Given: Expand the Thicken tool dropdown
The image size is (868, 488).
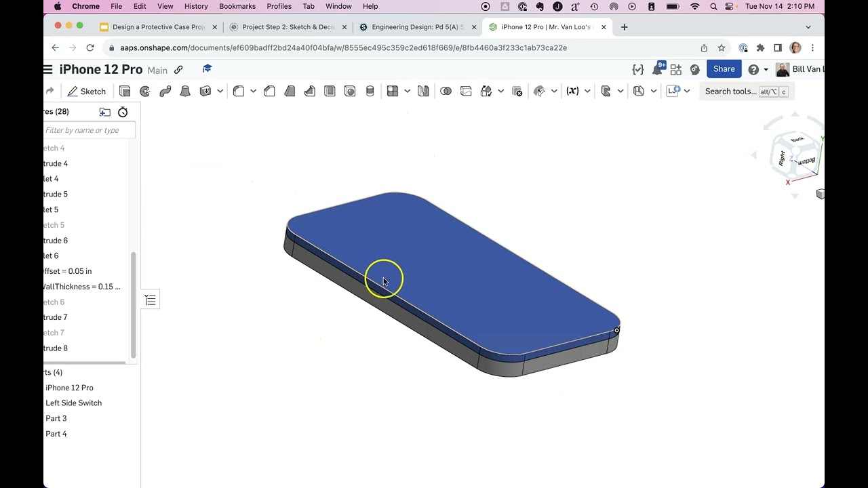Looking at the screenshot, I should [x=220, y=91].
